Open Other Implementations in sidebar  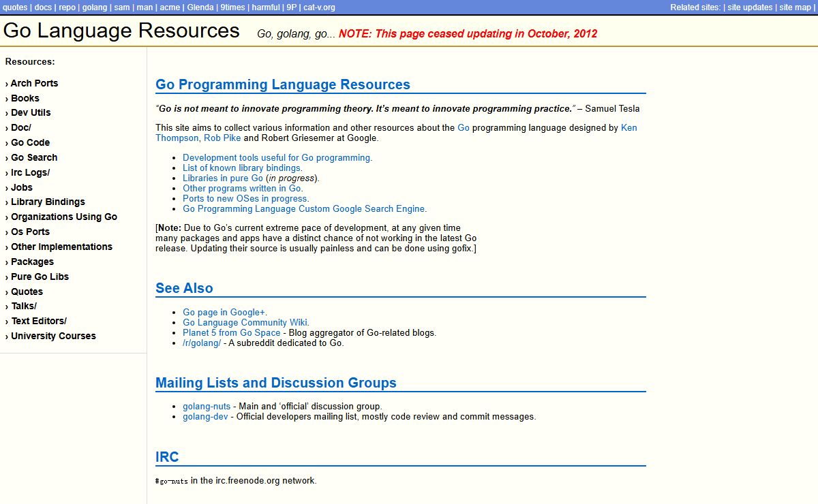coord(61,247)
